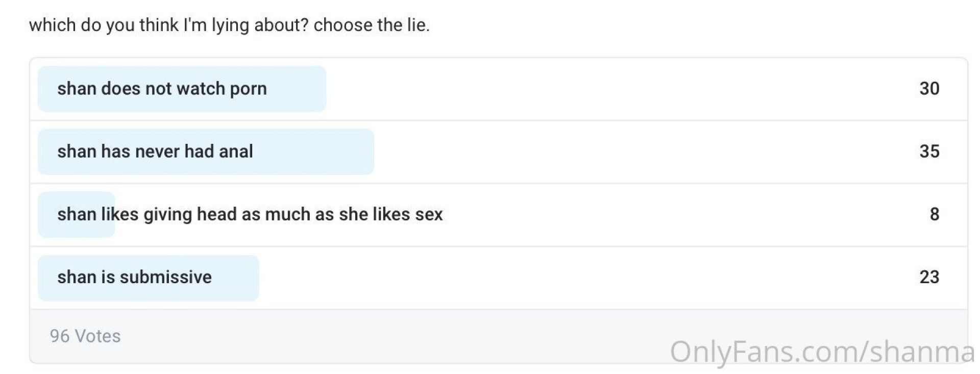Viewport: 980px width, 374px height.
Task: Vote for 'shan is submissive' option
Action: pos(134,277)
